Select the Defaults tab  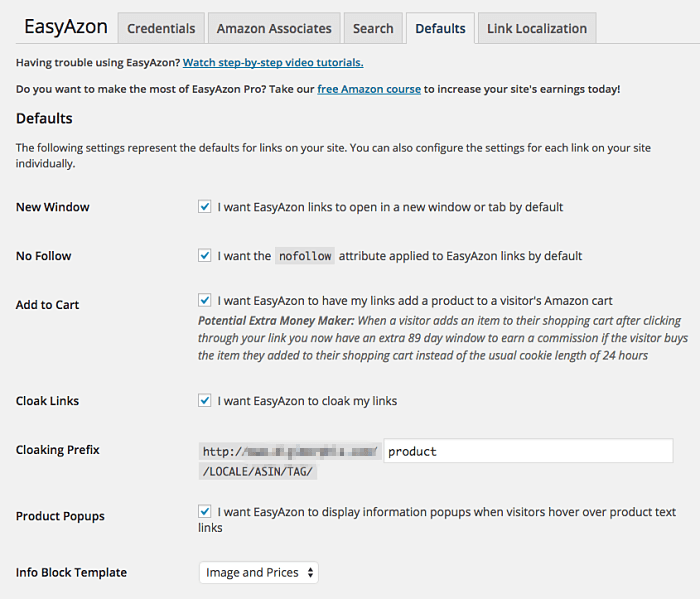pos(440,28)
